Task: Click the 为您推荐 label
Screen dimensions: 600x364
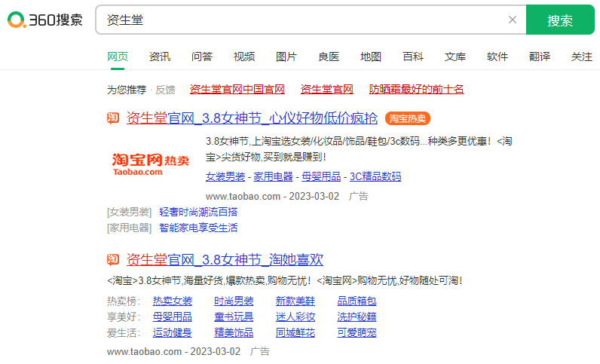Action: pyautogui.click(x=127, y=90)
